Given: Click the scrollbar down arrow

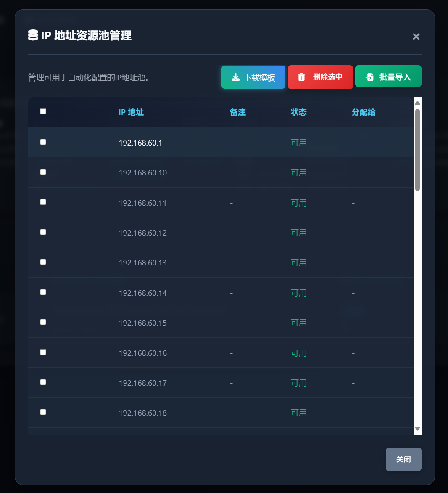Looking at the screenshot, I should coord(417,429).
